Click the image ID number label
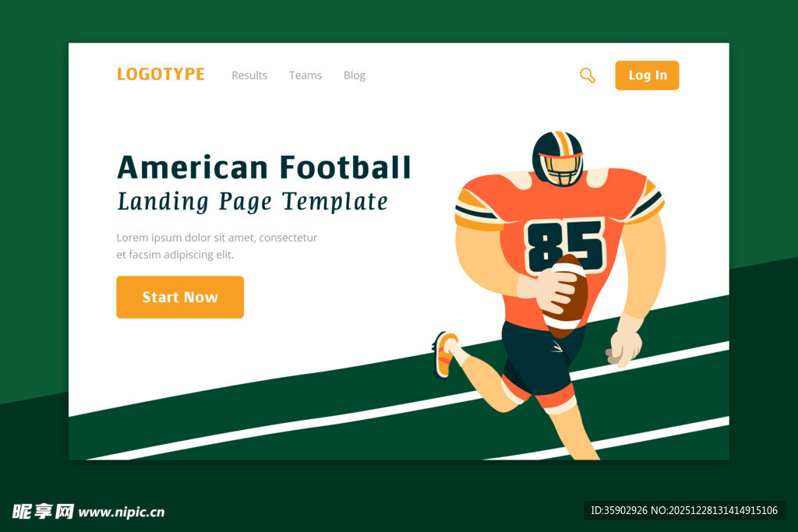Image resolution: width=798 pixels, height=532 pixels. [684, 510]
